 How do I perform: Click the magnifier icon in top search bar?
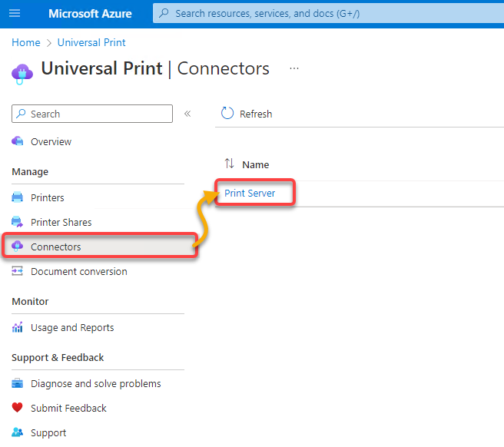164,13
